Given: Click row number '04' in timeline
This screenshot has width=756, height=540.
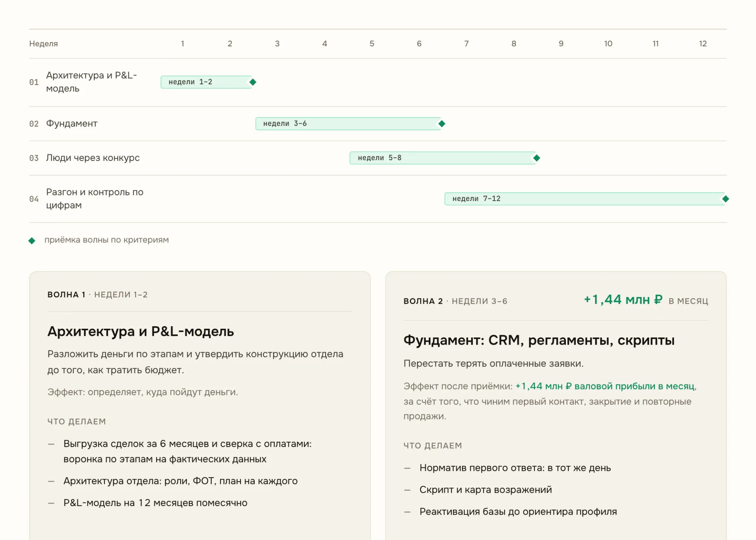Looking at the screenshot, I should (x=34, y=199).
